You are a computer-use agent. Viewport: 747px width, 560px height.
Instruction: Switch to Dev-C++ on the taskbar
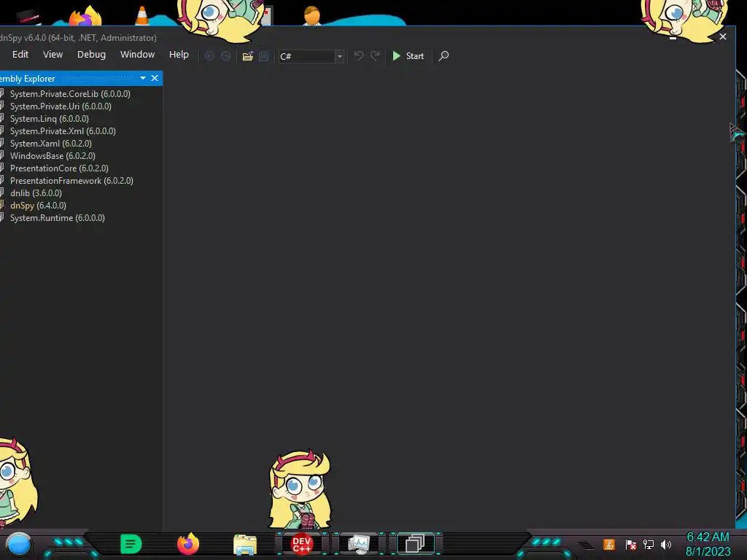click(301, 544)
